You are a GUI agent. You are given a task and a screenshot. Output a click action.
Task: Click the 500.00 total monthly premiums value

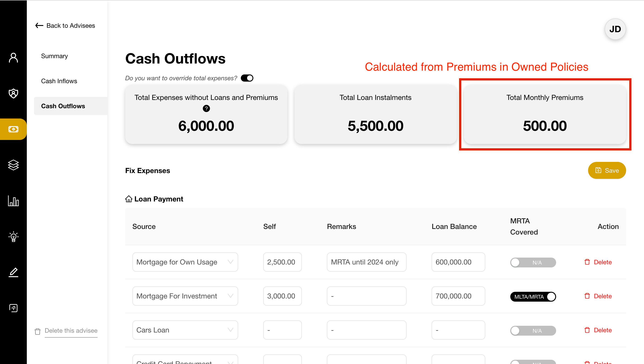[545, 126]
